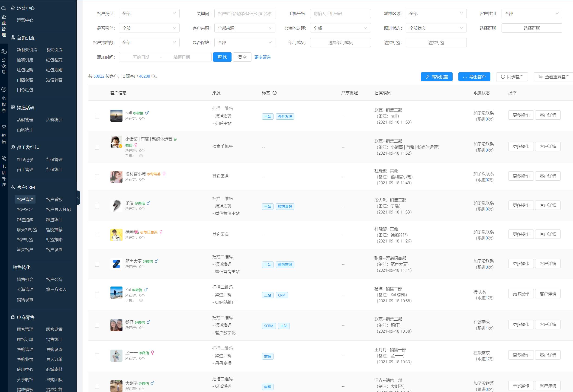Click the 手机号码 input field
This screenshot has height=392, width=573.
click(x=340, y=13)
